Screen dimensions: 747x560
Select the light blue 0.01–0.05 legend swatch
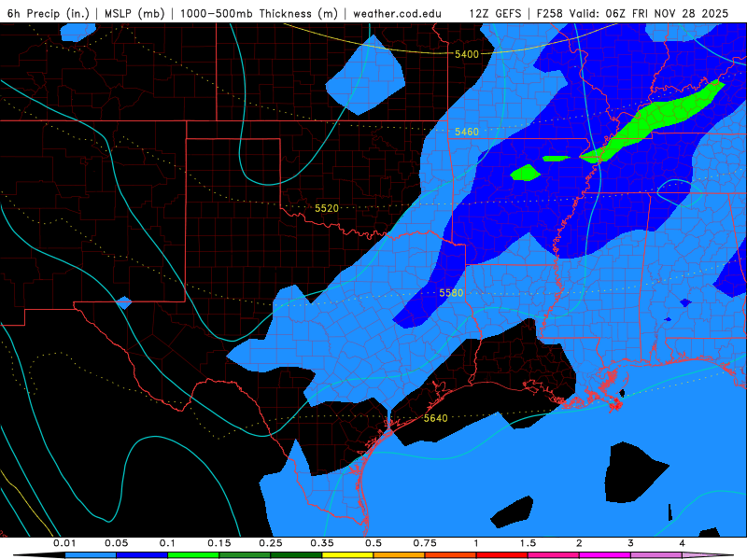coord(91,555)
